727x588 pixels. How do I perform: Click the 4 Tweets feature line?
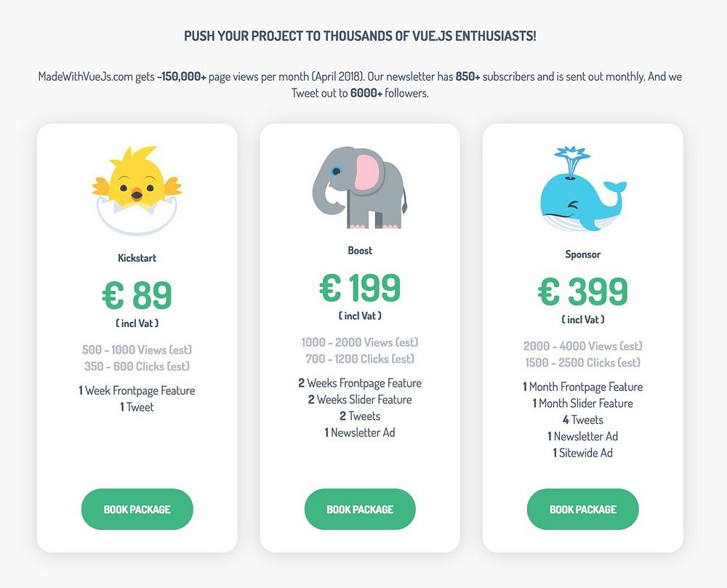pos(583,420)
